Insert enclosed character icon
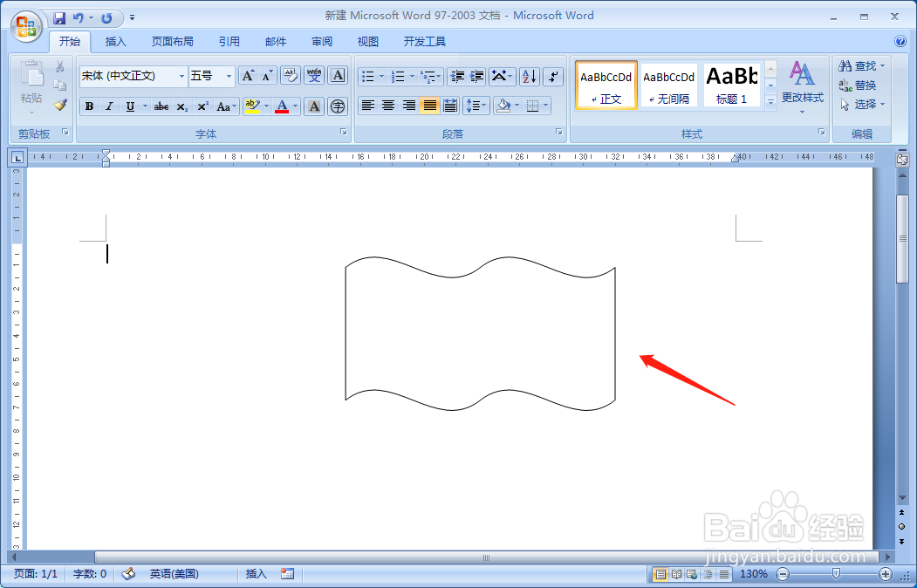917x588 pixels. (338, 106)
